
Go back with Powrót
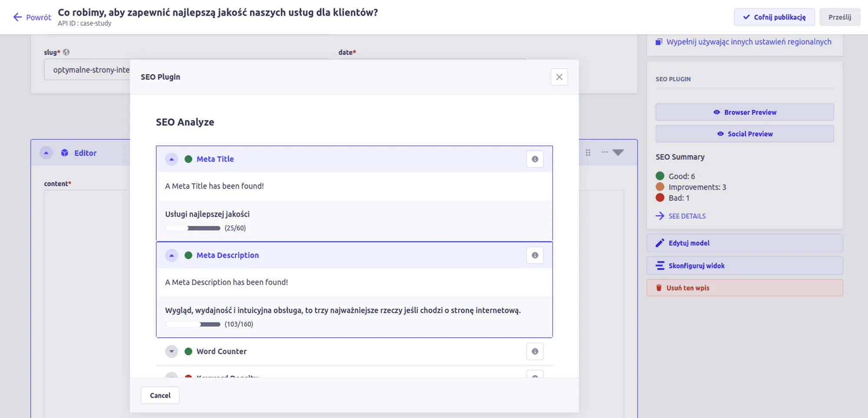tap(32, 17)
